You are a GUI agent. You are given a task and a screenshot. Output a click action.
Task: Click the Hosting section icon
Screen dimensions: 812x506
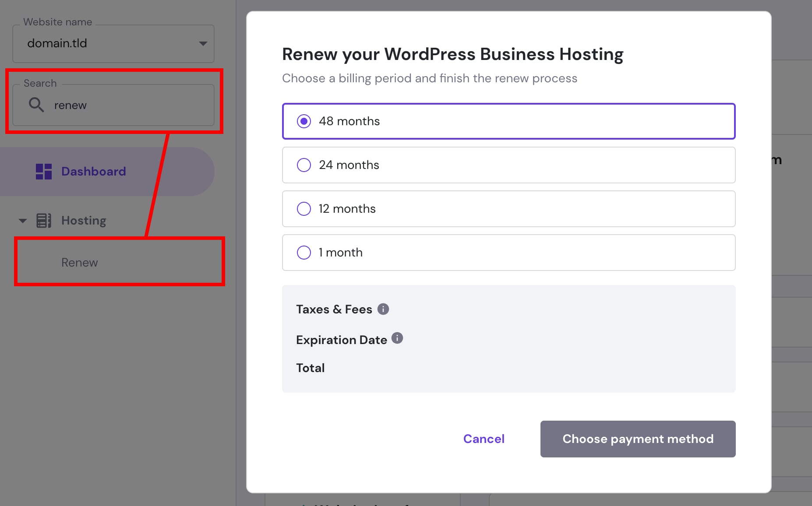(x=44, y=220)
